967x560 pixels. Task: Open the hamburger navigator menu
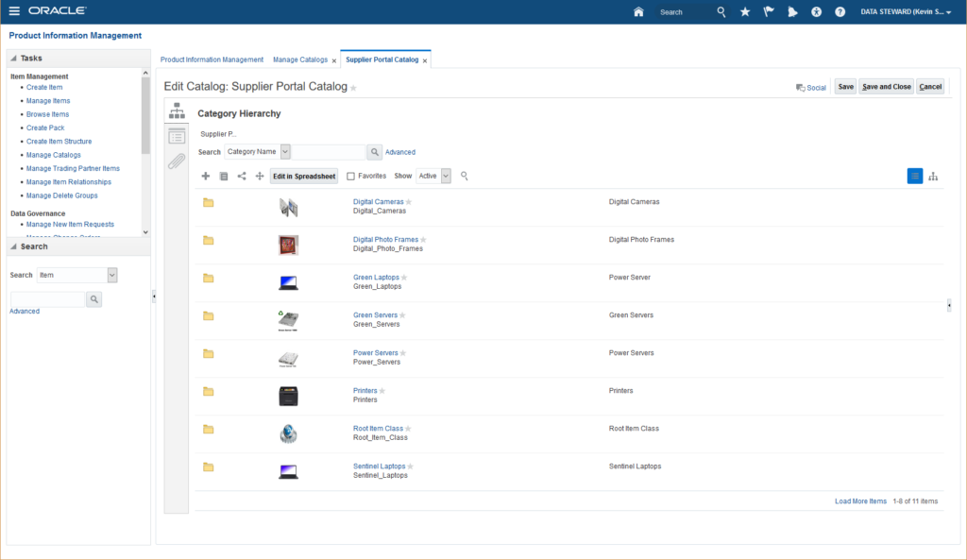[x=14, y=11]
